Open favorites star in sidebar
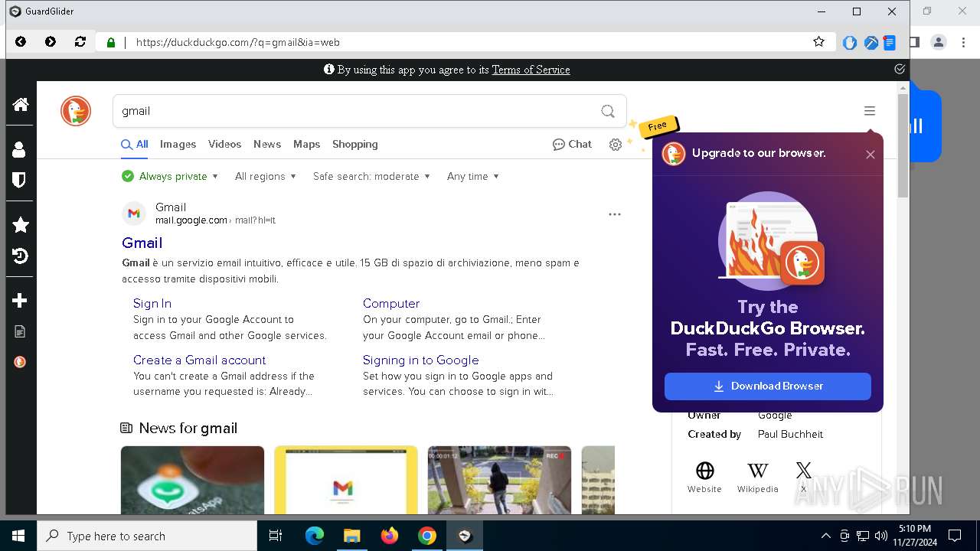 pos(21,224)
